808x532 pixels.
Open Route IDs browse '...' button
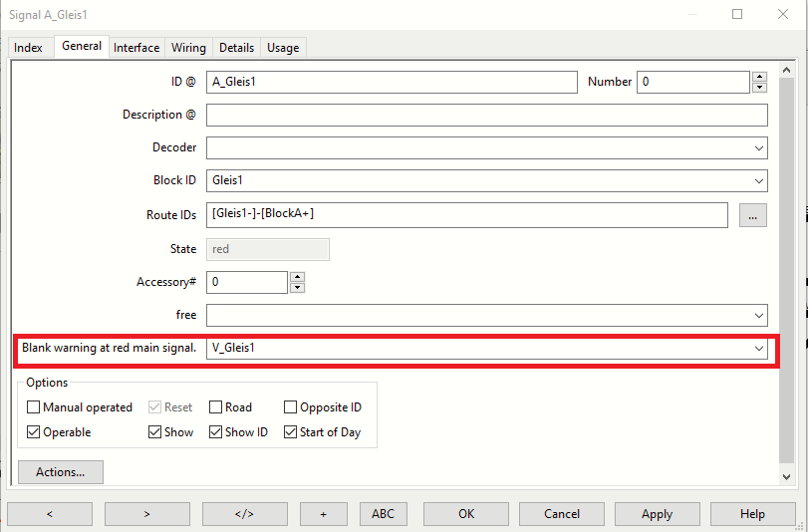752,215
